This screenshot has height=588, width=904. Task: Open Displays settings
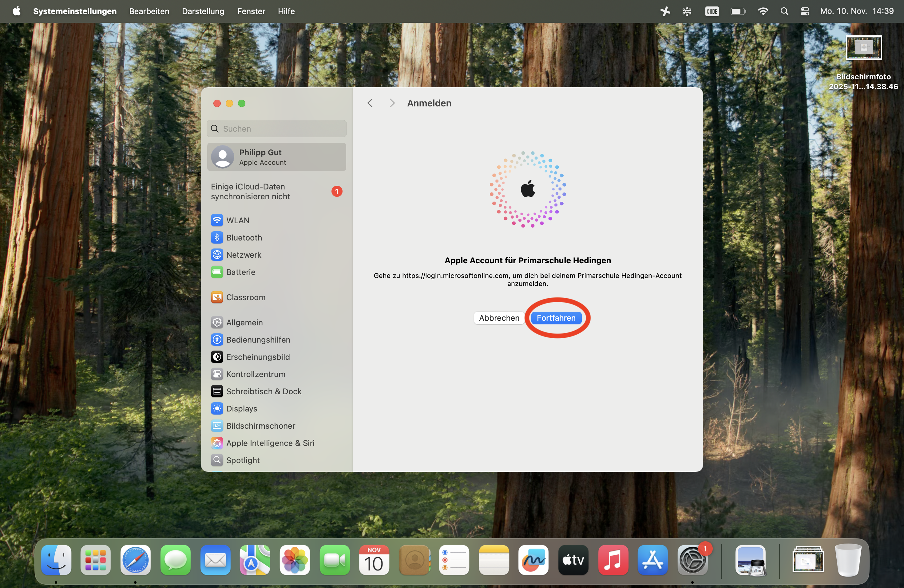tap(241, 409)
